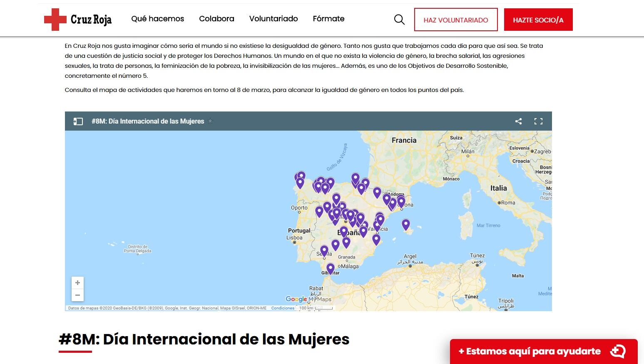Open the Condiciones link on the map
The height and width of the screenshot is (364, 644).
(x=283, y=308)
